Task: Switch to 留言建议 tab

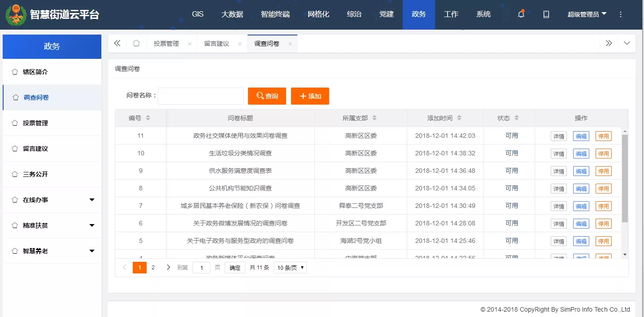Action: point(217,44)
